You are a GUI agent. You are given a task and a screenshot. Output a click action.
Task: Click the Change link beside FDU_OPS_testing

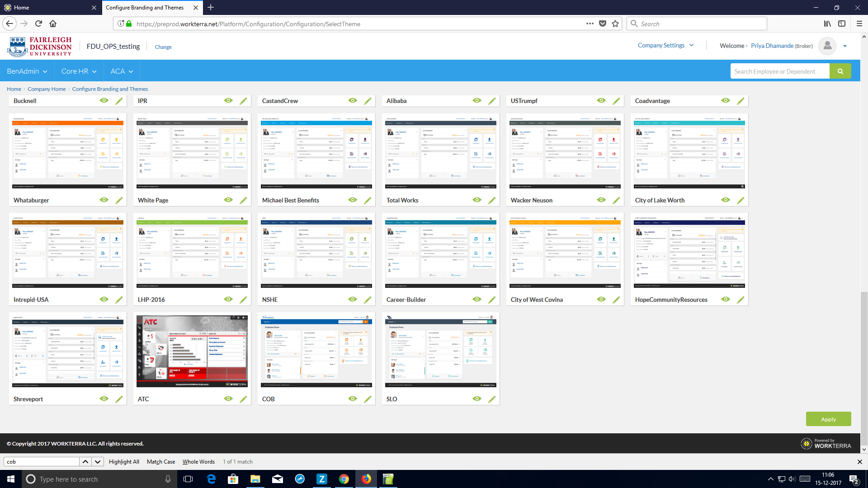pos(163,47)
